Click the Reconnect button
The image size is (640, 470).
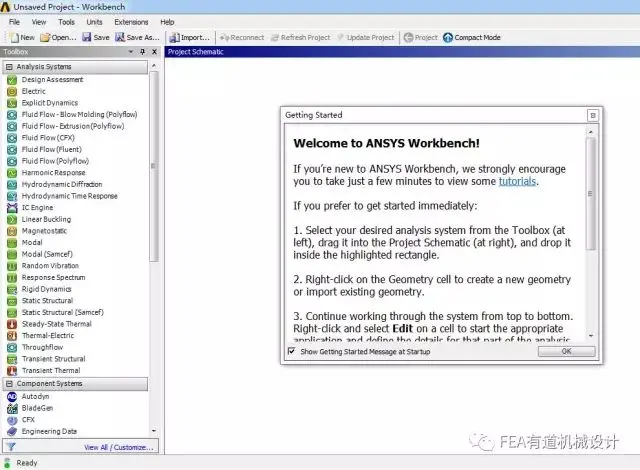[242, 38]
